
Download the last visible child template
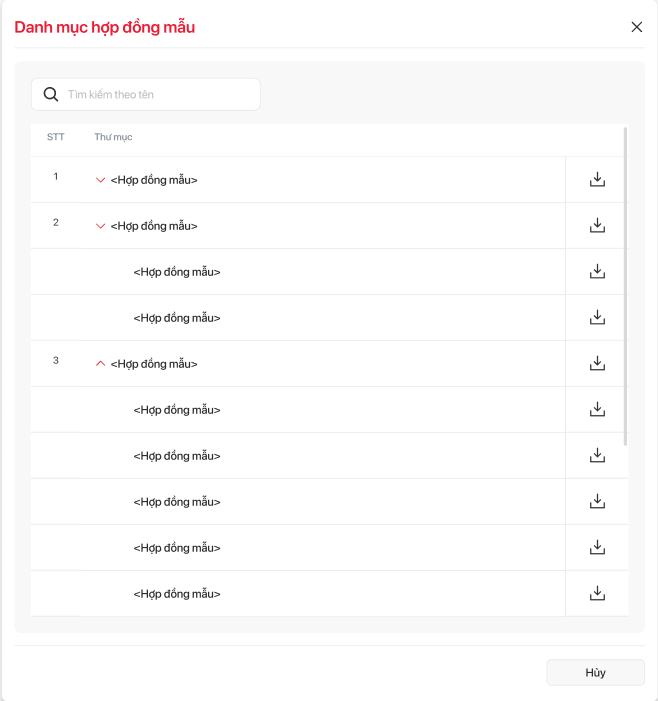coord(597,594)
